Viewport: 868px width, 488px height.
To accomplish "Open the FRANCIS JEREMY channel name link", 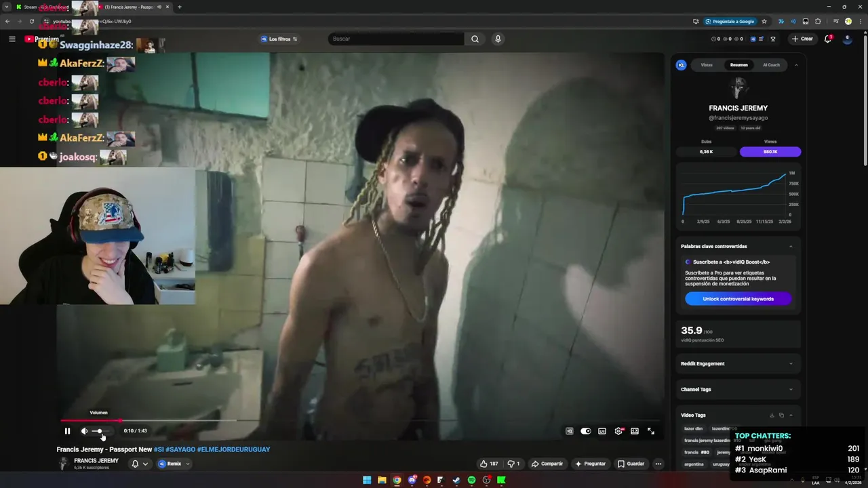I will coord(96,461).
